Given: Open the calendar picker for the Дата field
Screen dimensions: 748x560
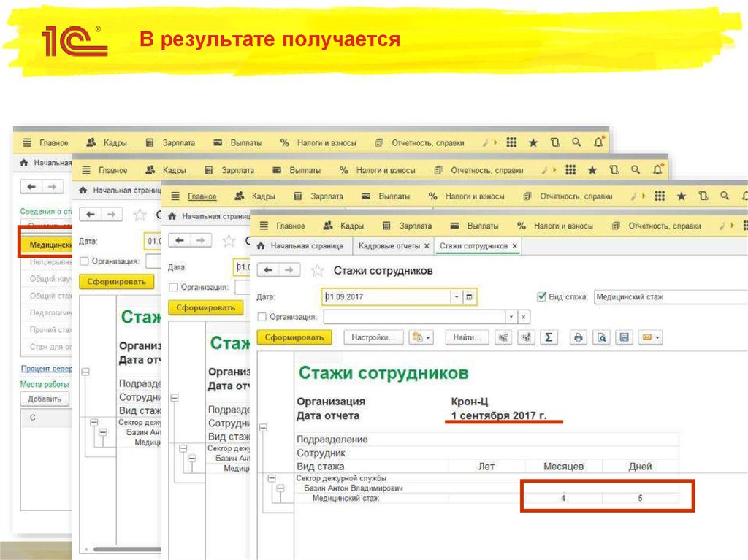Looking at the screenshot, I should (468, 296).
